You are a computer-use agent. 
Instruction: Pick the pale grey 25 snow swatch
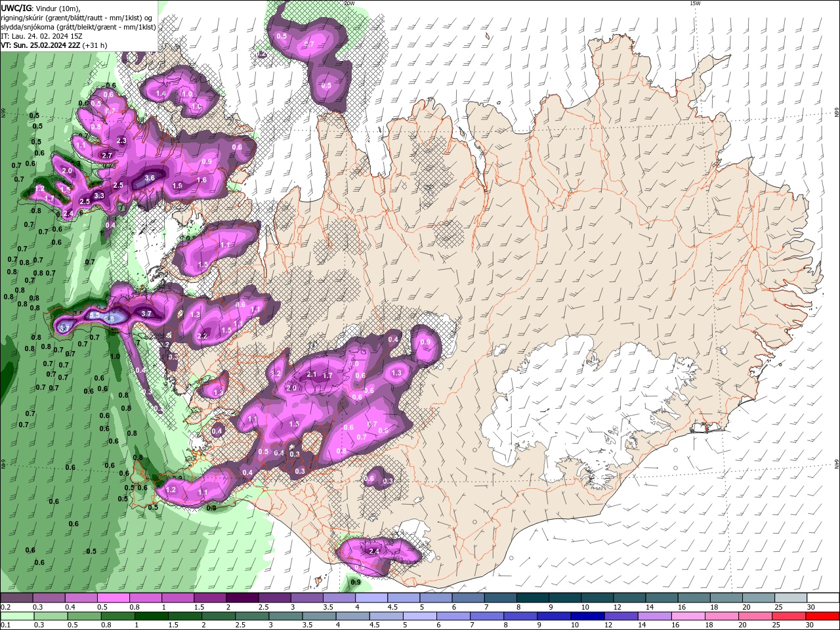(791, 598)
